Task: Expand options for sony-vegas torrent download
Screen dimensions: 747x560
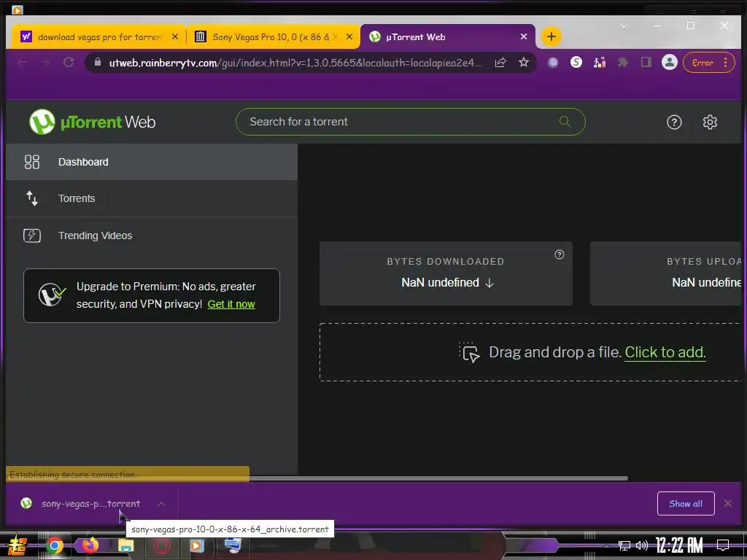Action: (161, 504)
